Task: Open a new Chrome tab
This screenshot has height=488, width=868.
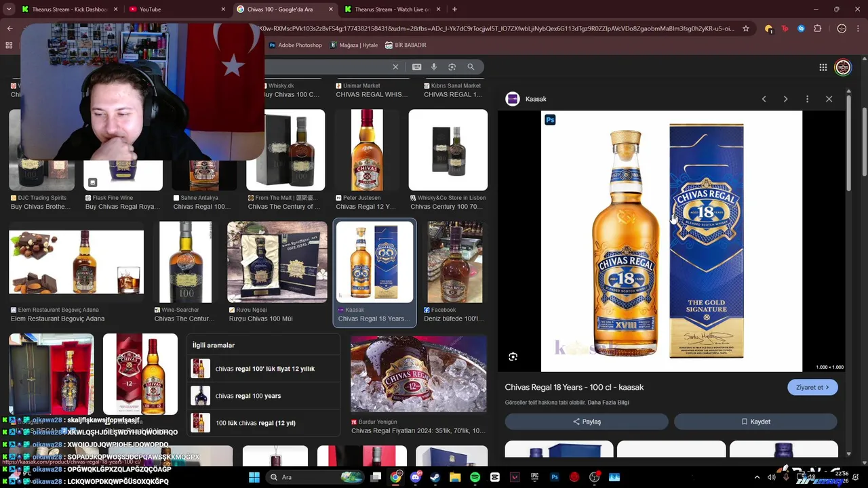Action: coord(454,9)
